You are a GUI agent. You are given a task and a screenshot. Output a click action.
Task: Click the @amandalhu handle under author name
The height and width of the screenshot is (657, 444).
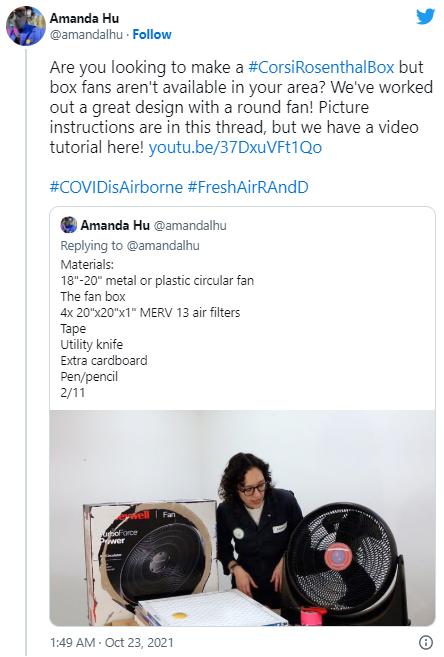pos(86,34)
